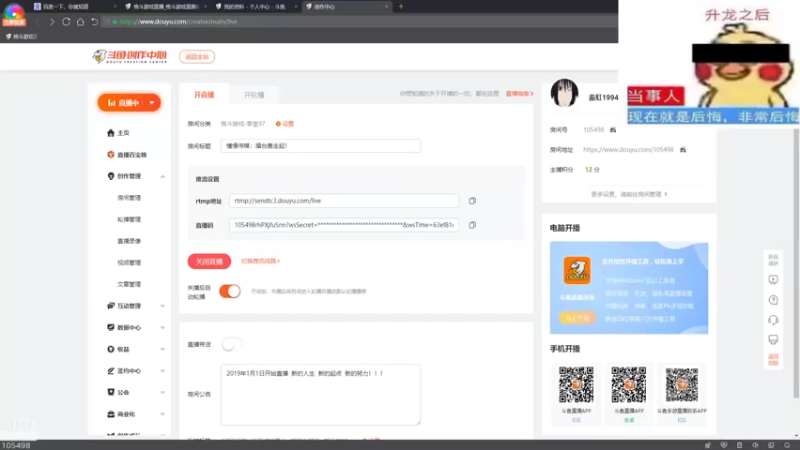Collapse the 创作管理 section
This screenshot has height=450, width=800.
coord(163,177)
